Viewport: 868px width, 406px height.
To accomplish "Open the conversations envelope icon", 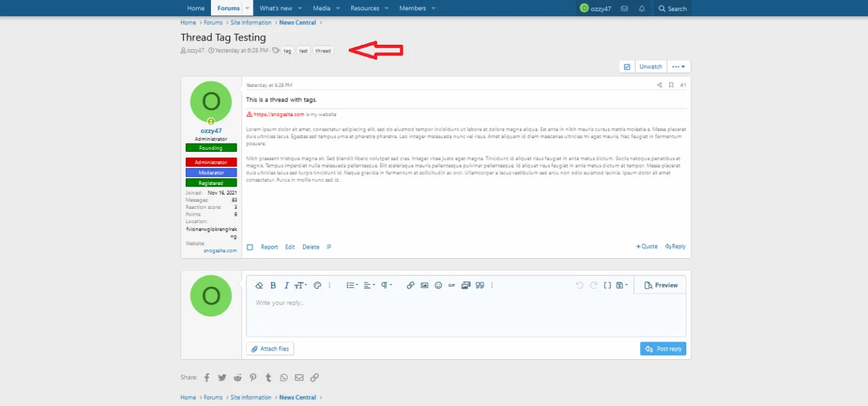I will [625, 9].
